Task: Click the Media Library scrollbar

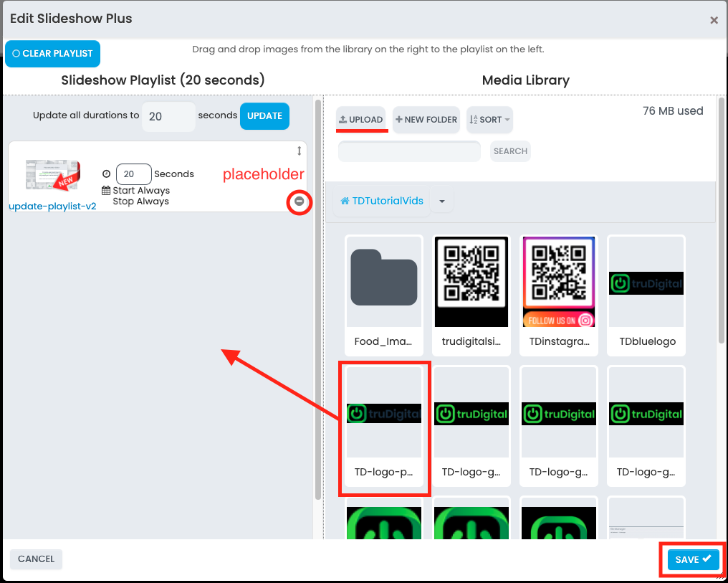Action: [x=722, y=220]
